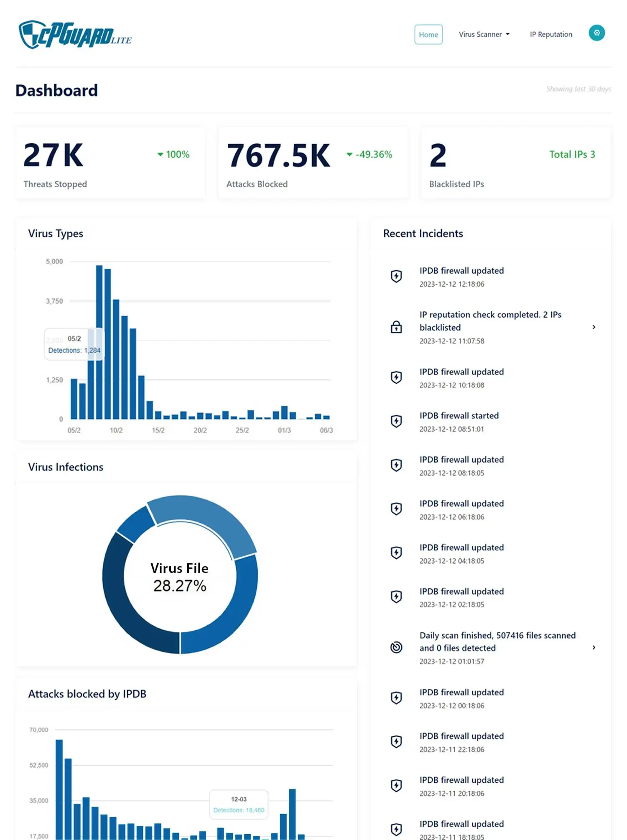Click the first Attacks blocked IPDB bar
Screen dimensions: 627x840
[59, 789]
